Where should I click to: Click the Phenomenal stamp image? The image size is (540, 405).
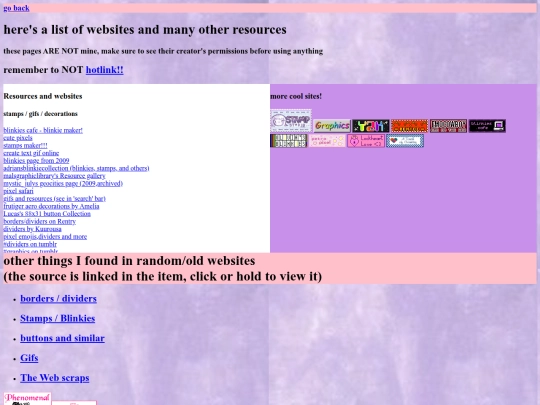tap(28, 399)
